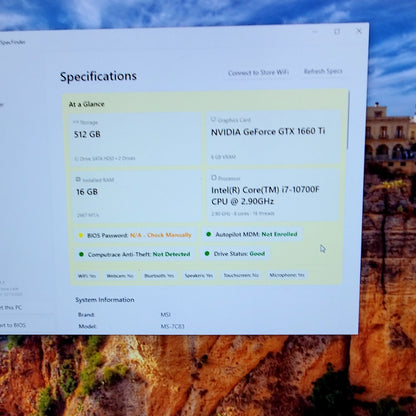Click the green Computrace Anti-Theft status dot
This screenshot has height=416, width=416.
pos(81,254)
